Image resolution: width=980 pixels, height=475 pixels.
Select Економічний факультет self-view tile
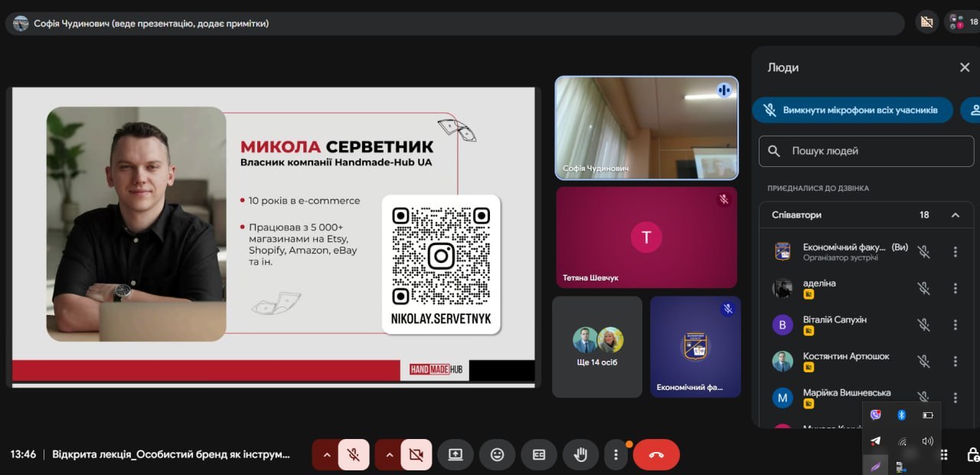pos(695,346)
